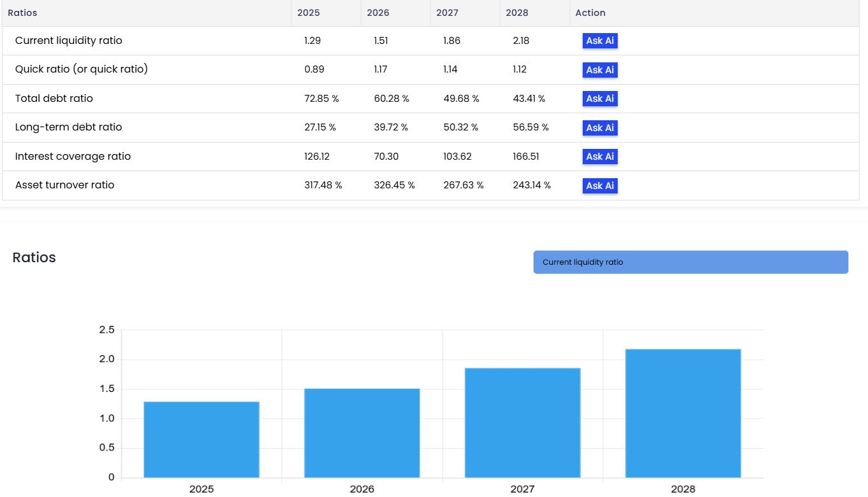Click the 2027 bar in the chart
Viewport: 868px width, 497px height.
point(522,423)
